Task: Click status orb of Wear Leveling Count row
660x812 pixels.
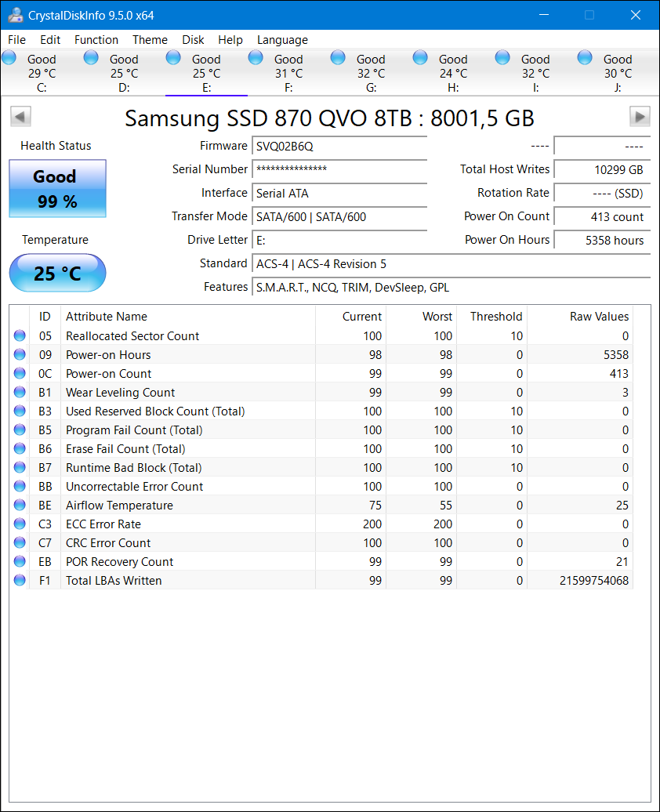Action: pos(20,392)
